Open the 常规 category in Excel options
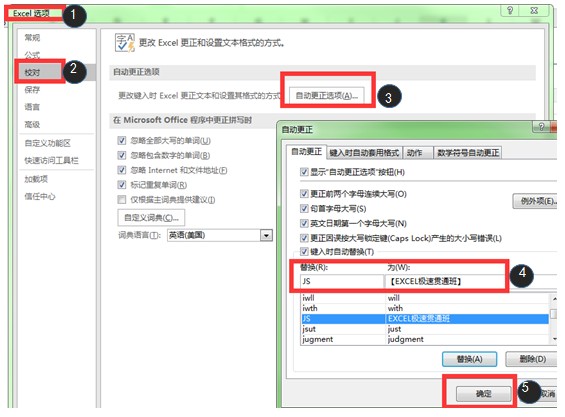Image resolution: width=565 pixels, height=417 pixels. click(32, 37)
